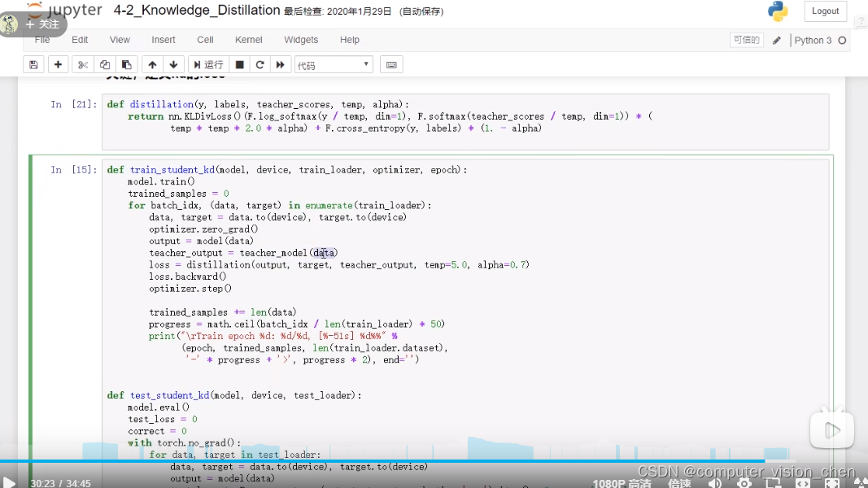
Task: Copy selected cells icon
Action: (105, 65)
